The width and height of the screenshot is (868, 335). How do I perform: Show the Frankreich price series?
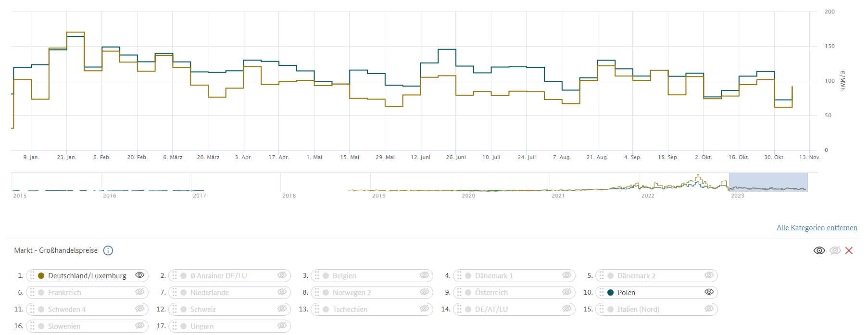click(140, 292)
